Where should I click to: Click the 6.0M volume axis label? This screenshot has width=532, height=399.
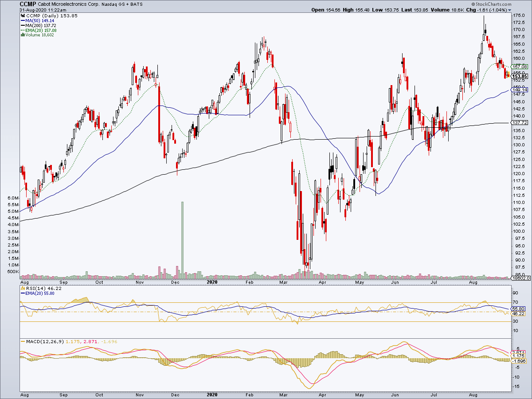[x=14, y=198]
